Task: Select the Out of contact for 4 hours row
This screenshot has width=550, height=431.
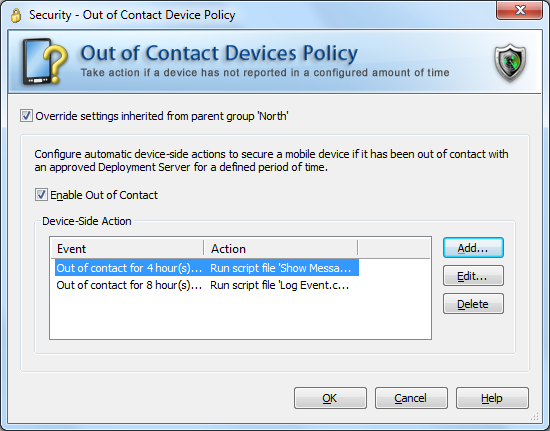Action: click(x=207, y=268)
